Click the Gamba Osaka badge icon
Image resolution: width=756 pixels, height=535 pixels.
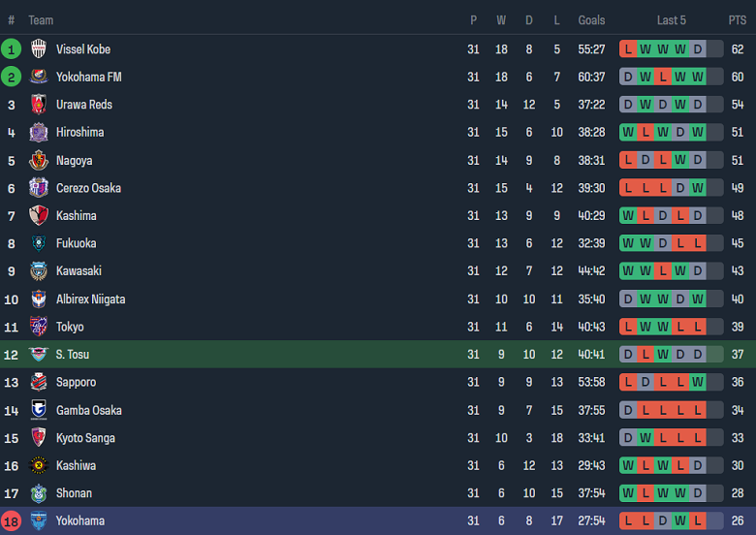click(x=39, y=410)
